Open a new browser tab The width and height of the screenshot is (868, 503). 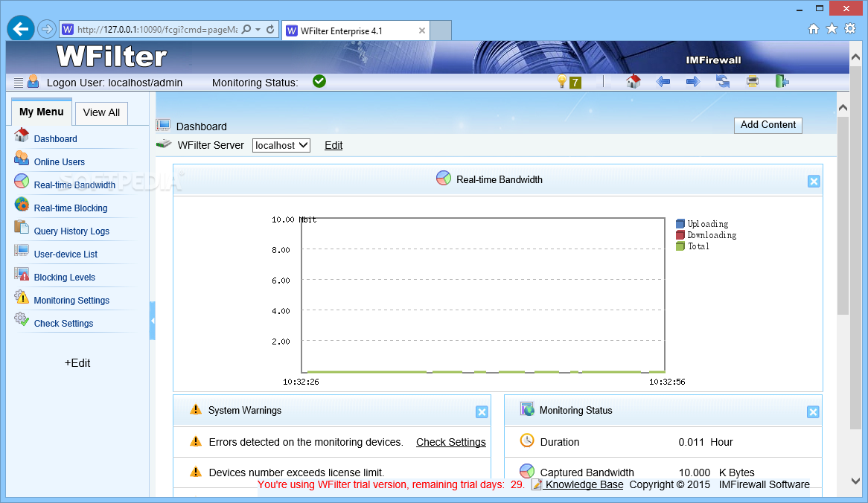441,31
